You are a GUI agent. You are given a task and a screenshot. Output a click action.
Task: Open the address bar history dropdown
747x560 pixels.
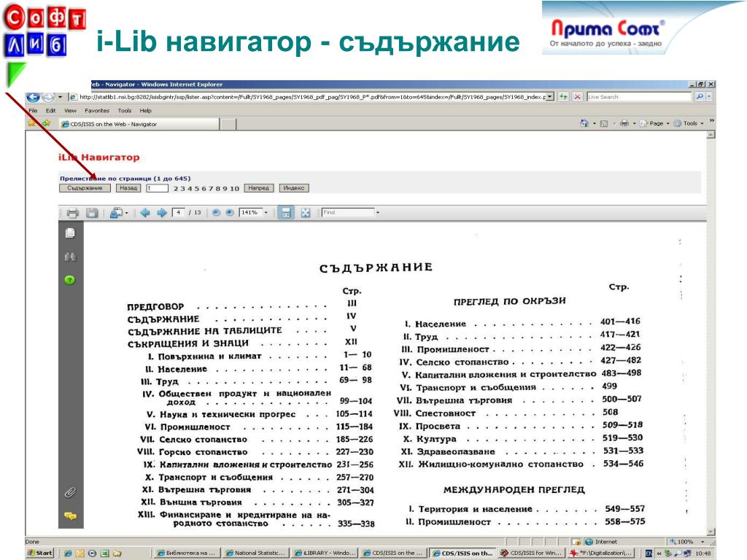pos(550,97)
